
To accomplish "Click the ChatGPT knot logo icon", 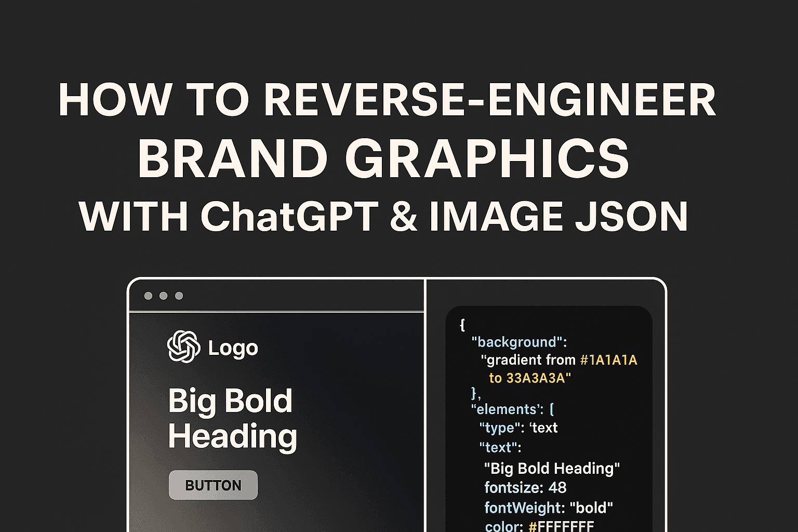I will (x=184, y=347).
